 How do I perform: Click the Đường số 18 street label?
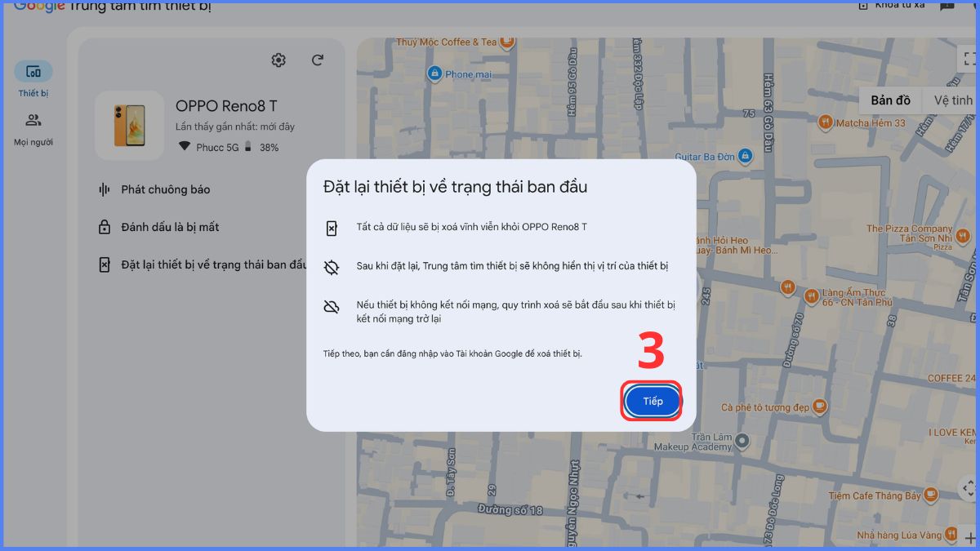510,510
